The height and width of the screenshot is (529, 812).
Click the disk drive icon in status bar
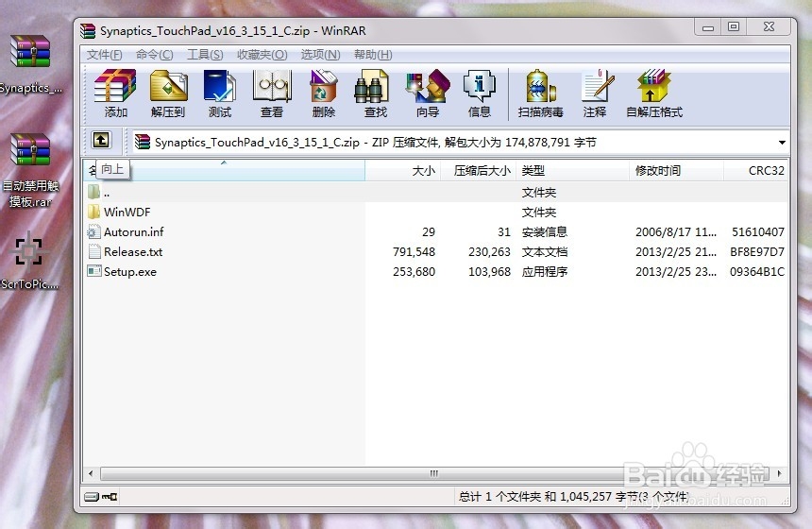tap(92, 496)
